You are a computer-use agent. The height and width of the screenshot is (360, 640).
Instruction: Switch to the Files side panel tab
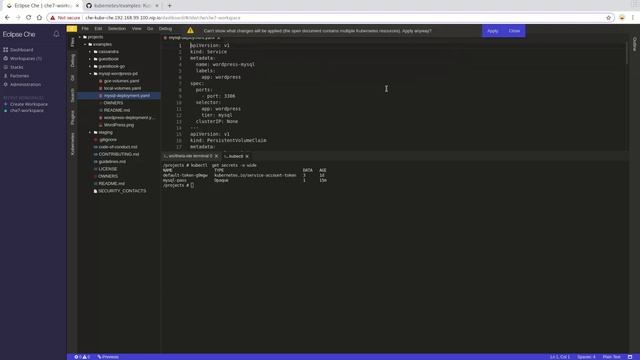(73, 42)
